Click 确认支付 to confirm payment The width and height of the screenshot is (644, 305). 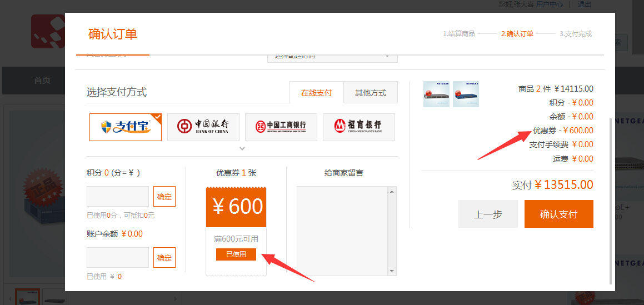coord(558,214)
